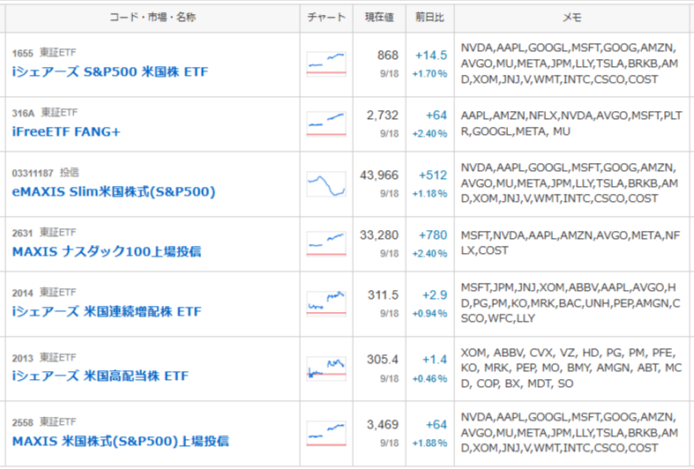Open the MAXIS ナスダック100上場投信 link
Image resolution: width=694 pixels, height=469 pixels.
(x=107, y=252)
